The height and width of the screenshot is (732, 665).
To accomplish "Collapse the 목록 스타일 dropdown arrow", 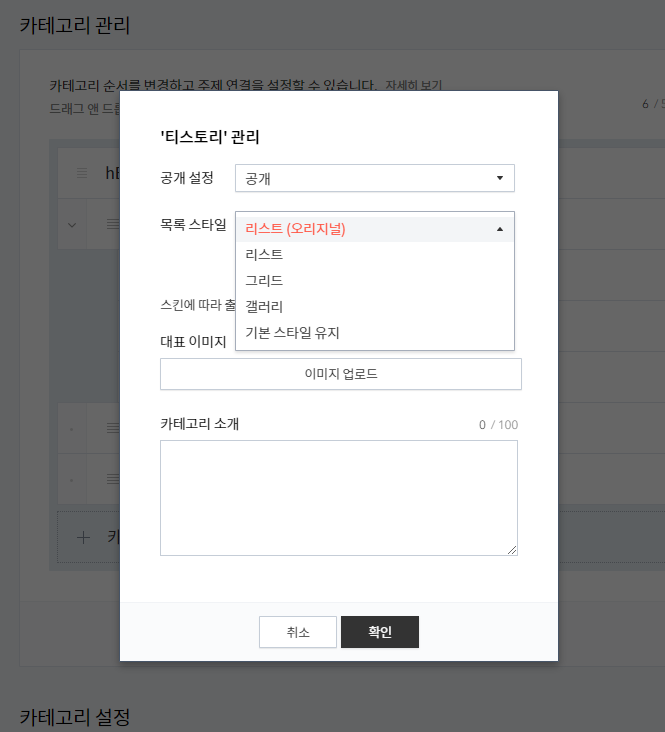I will (x=500, y=229).
